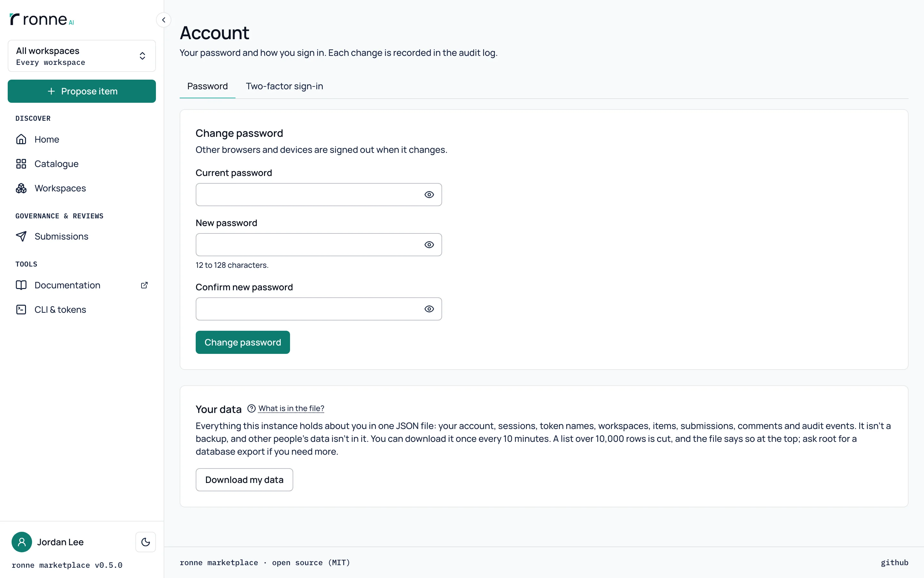This screenshot has width=924, height=578.
Task: Toggle dark mode with the moon icon
Action: [145, 542]
